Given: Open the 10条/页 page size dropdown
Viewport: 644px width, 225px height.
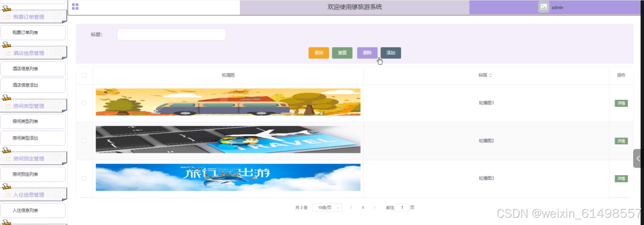Looking at the screenshot, I should point(327,207).
